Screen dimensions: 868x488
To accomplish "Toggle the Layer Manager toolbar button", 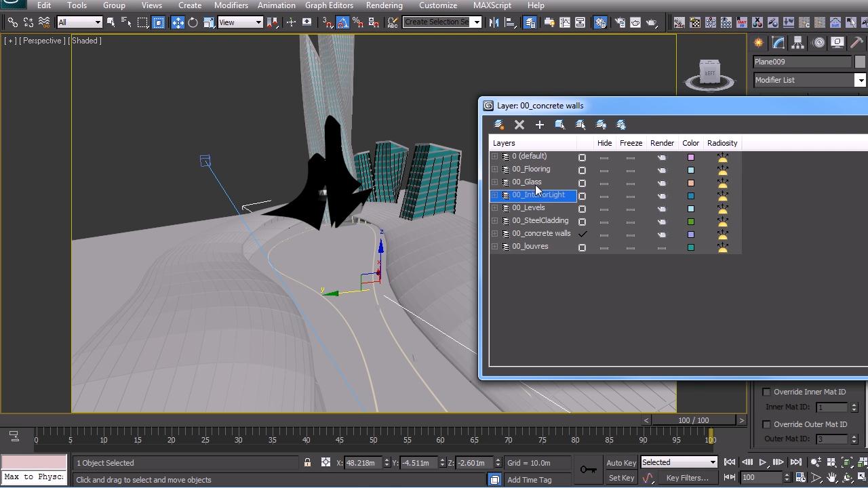I will point(530,22).
